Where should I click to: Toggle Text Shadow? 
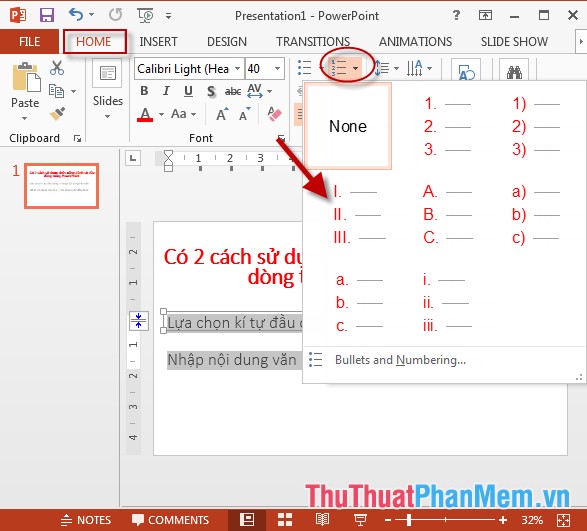[x=211, y=91]
